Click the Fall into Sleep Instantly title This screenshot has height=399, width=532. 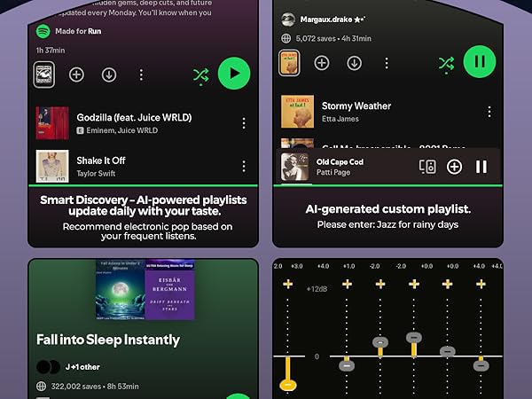[108, 340]
